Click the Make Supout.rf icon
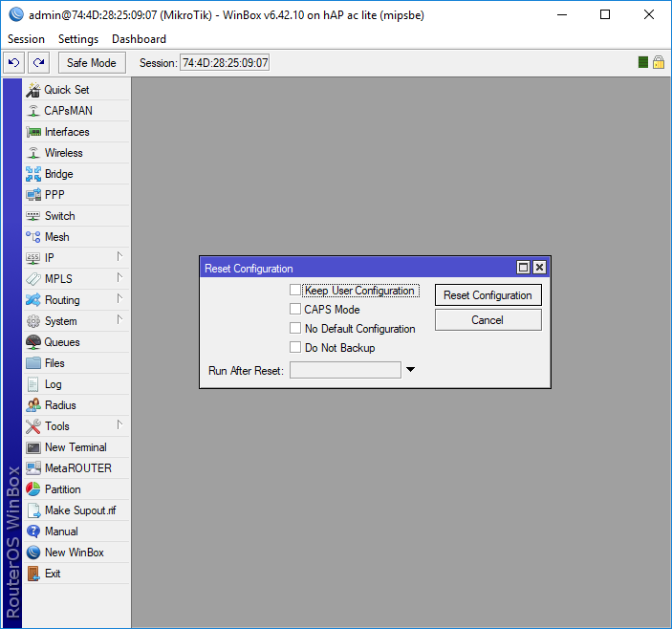 [33, 510]
